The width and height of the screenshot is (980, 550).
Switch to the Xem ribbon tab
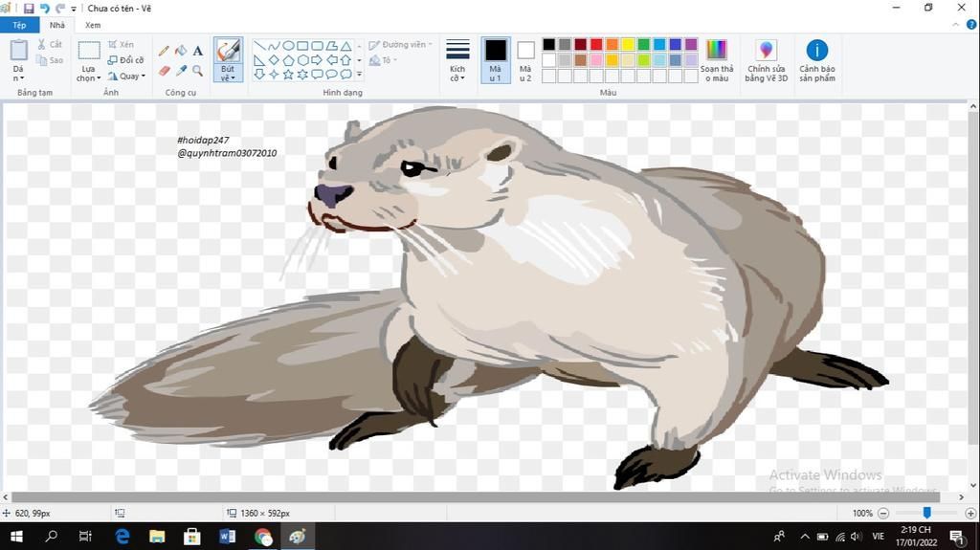[93, 25]
